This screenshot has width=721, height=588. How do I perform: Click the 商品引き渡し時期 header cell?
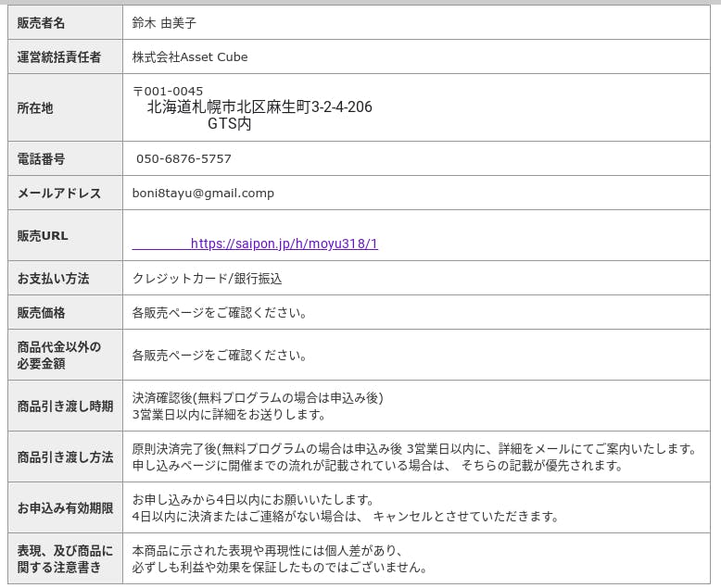point(65,407)
